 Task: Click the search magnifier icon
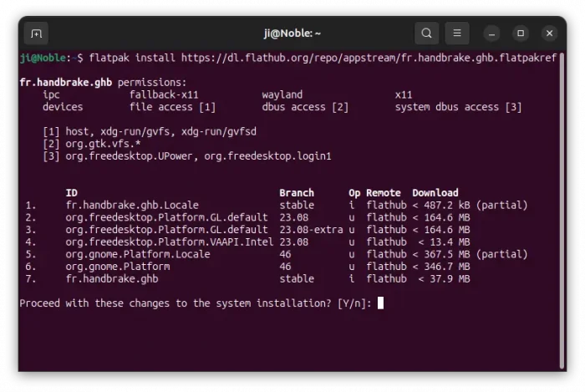pyautogui.click(x=427, y=33)
